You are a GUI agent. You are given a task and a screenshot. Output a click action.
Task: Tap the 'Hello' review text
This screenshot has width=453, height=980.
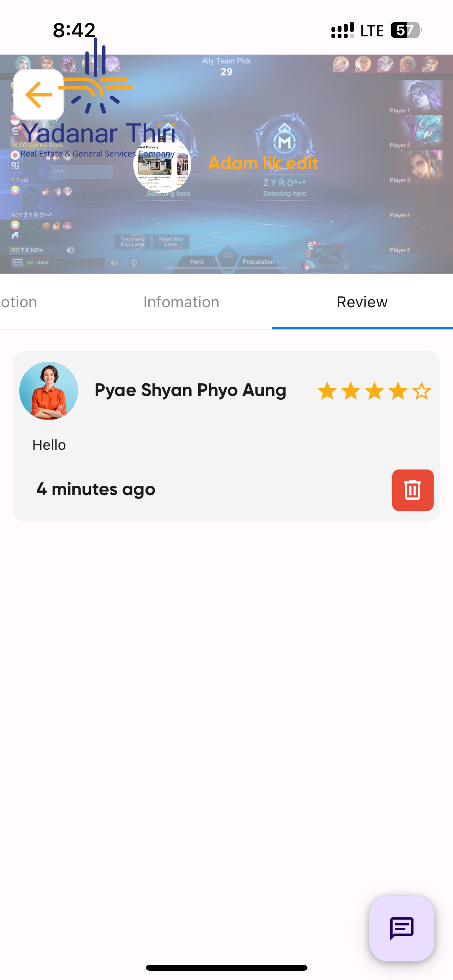pos(49,445)
